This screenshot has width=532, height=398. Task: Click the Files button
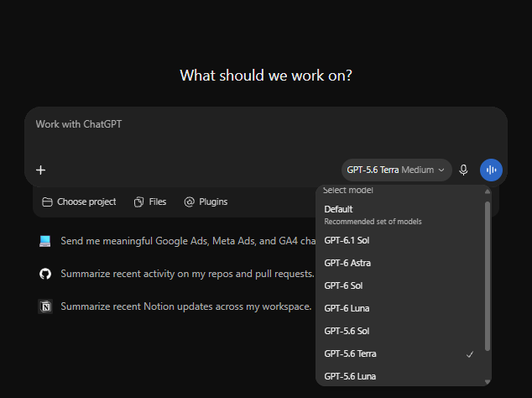pyautogui.click(x=150, y=202)
